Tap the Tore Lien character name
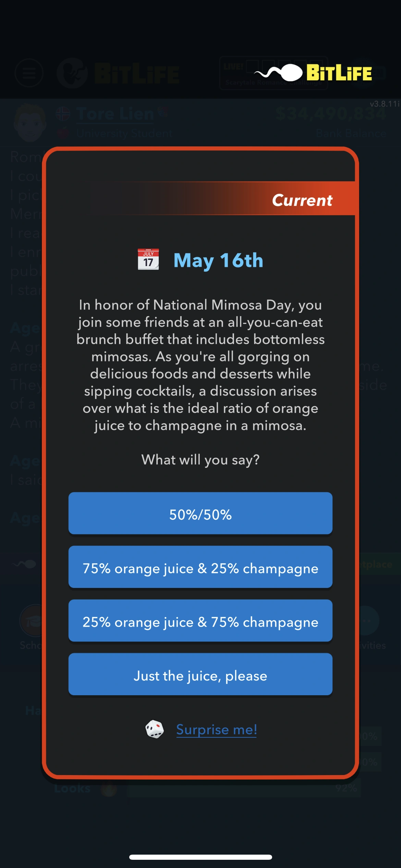Screen dimensions: 401x868 [115, 114]
